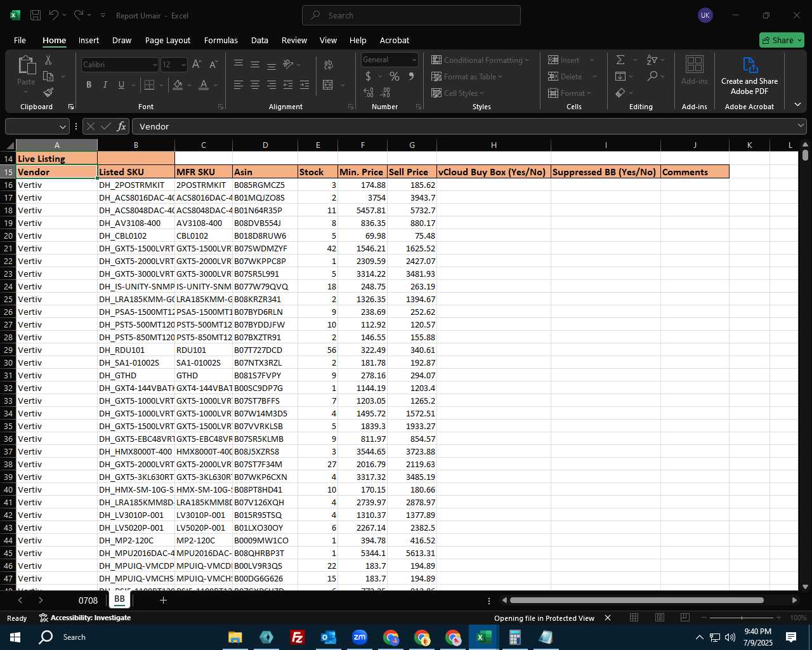Image resolution: width=812 pixels, height=650 pixels.
Task: Click the Borders icon
Action: (149, 84)
